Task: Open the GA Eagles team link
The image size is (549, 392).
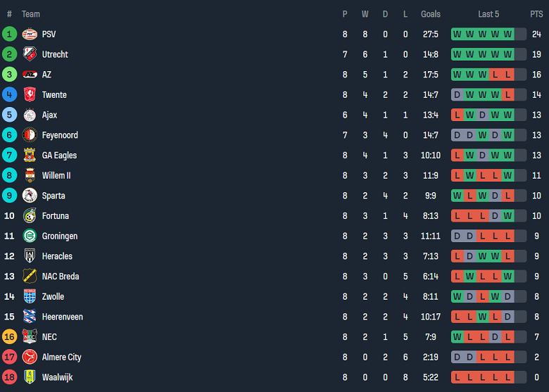Action: pos(59,156)
